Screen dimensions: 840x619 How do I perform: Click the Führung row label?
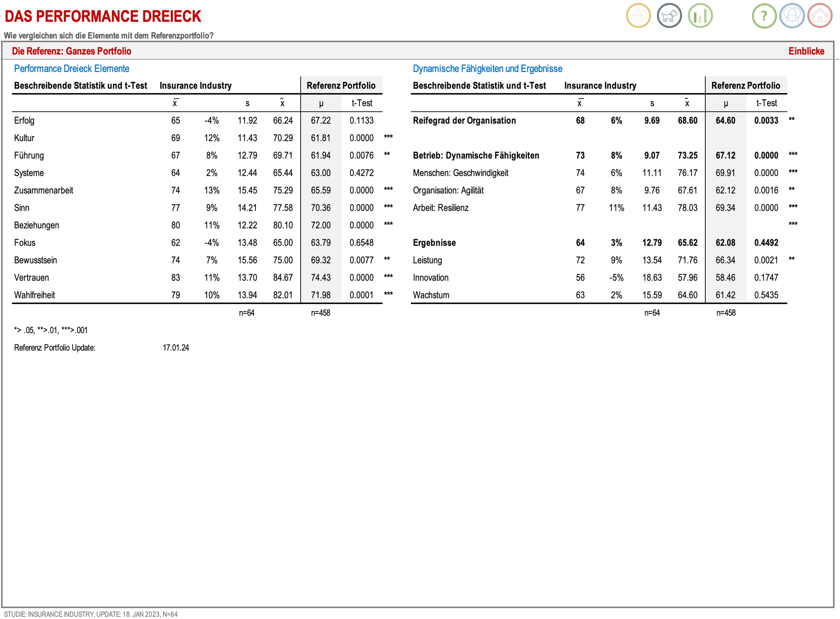pyautogui.click(x=29, y=156)
